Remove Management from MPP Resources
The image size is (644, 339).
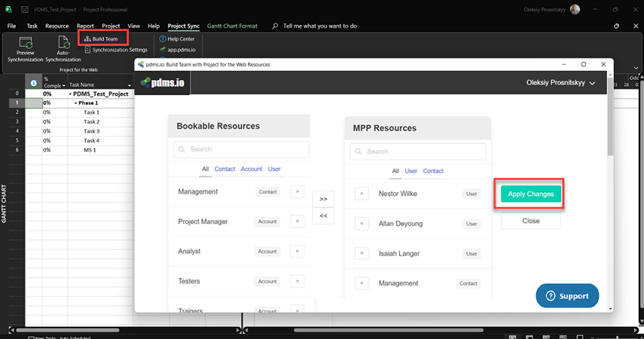pos(362,283)
